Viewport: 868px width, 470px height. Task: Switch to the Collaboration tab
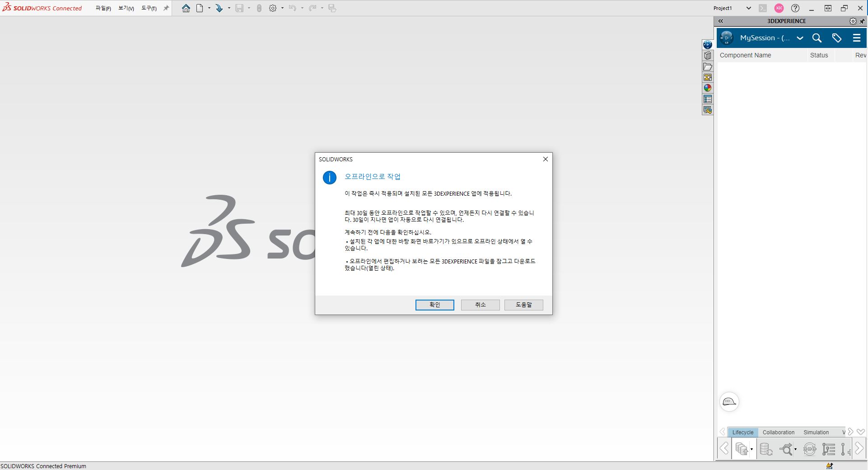click(x=779, y=432)
